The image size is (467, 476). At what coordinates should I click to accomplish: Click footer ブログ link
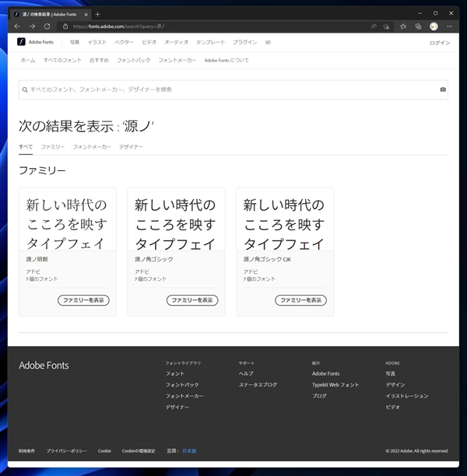point(319,396)
